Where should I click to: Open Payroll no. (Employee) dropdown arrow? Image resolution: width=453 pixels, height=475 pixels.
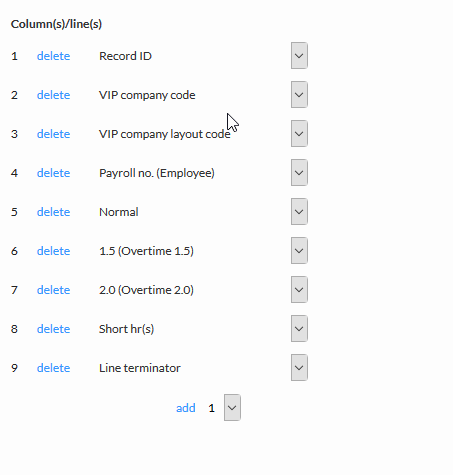tap(299, 173)
